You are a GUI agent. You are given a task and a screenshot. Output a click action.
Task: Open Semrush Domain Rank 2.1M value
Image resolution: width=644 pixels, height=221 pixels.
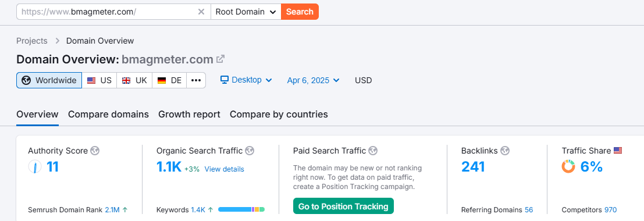tap(112, 209)
